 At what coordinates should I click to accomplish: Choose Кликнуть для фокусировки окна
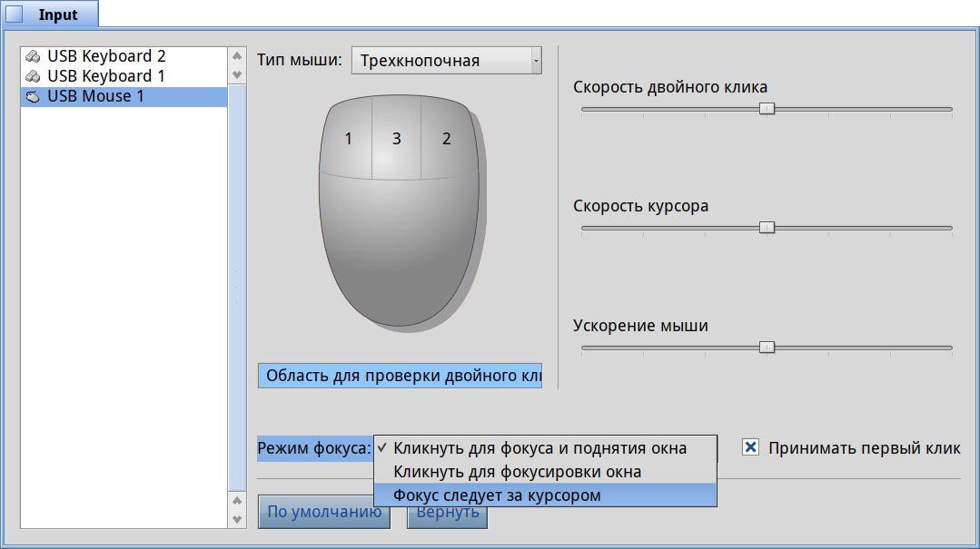545,472
